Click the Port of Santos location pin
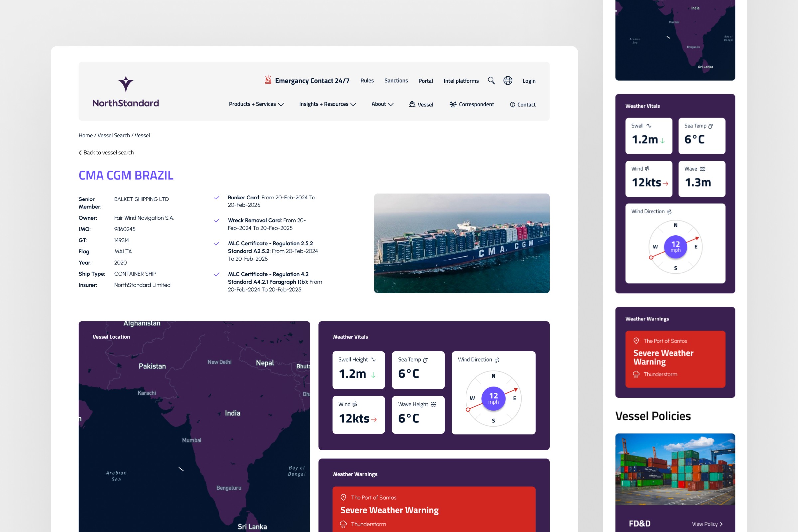Image resolution: width=798 pixels, height=532 pixels. point(343,497)
